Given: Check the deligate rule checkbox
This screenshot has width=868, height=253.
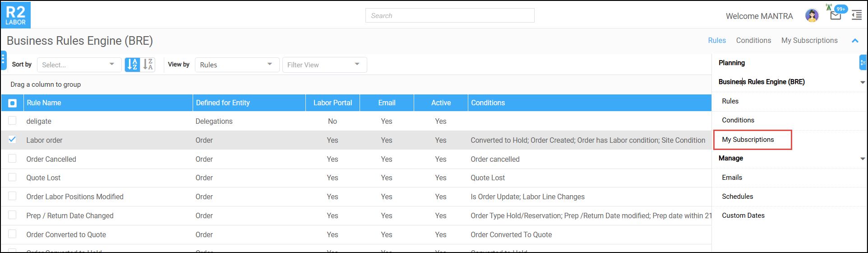Looking at the screenshot, I should (12, 121).
